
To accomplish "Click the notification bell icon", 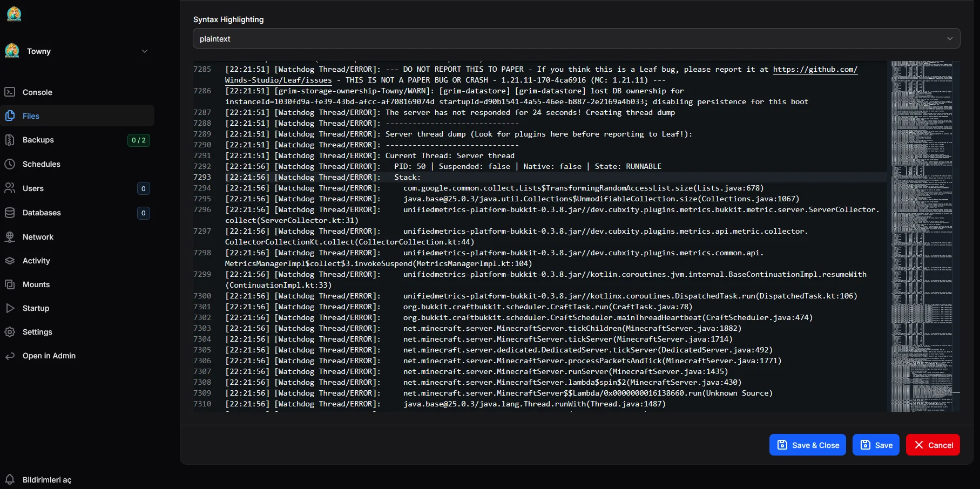I will click(x=10, y=479).
